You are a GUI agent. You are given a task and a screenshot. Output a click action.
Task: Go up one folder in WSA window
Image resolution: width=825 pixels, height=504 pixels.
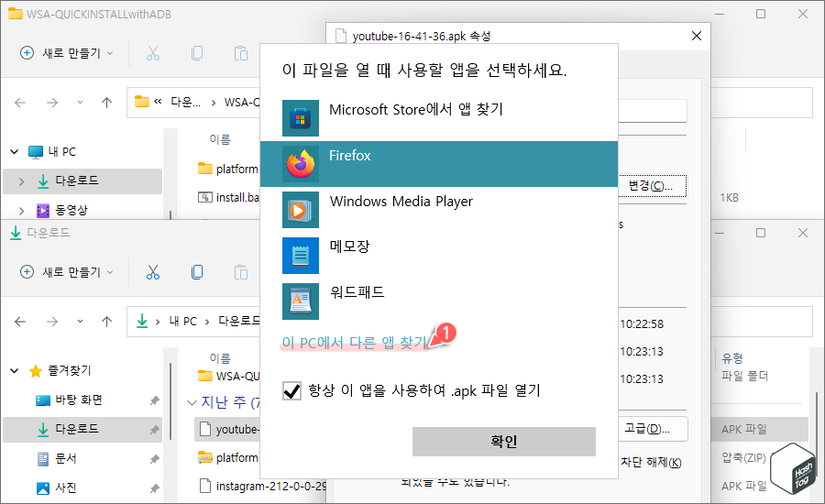[x=107, y=103]
